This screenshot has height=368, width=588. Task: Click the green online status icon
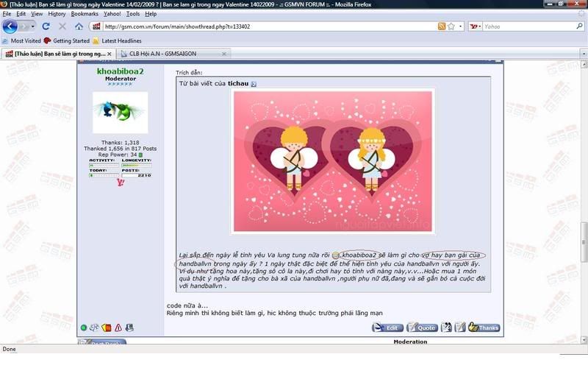point(84,328)
